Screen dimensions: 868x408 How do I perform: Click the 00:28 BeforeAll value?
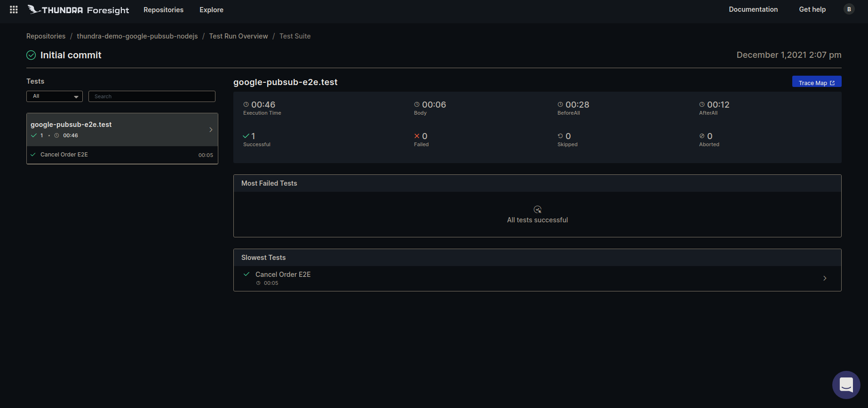tap(577, 104)
